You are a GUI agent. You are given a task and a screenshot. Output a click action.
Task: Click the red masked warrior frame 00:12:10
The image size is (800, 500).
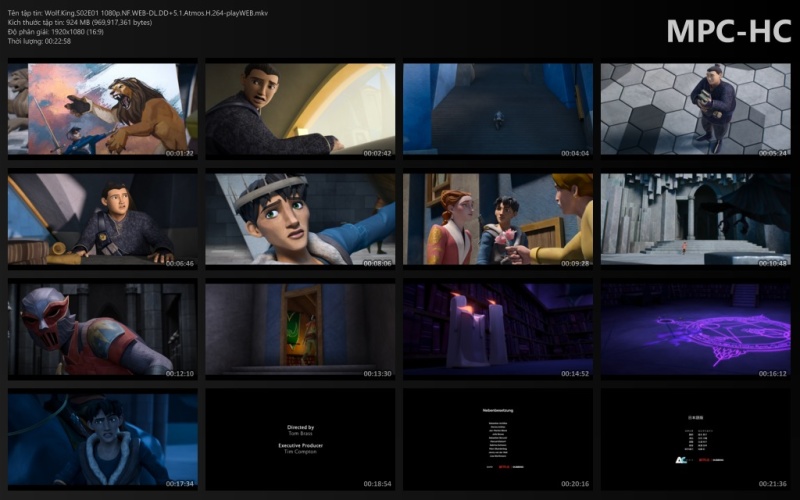pos(103,329)
